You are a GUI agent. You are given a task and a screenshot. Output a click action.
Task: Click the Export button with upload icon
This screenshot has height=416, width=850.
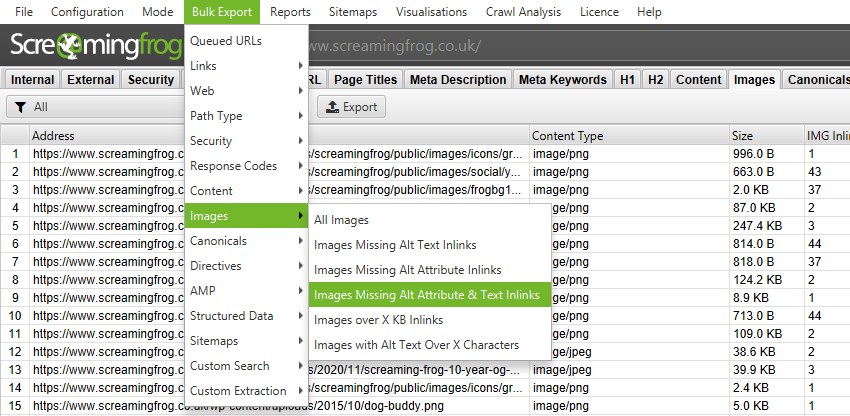click(x=351, y=107)
